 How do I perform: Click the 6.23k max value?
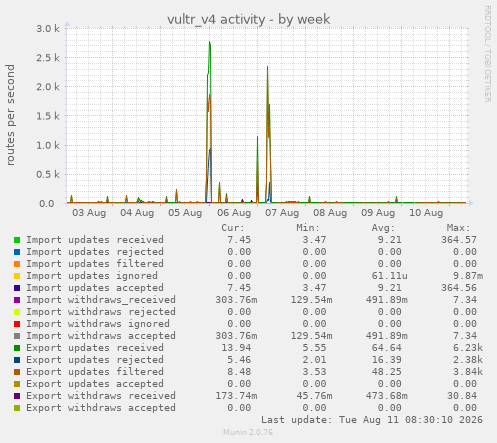(x=468, y=348)
